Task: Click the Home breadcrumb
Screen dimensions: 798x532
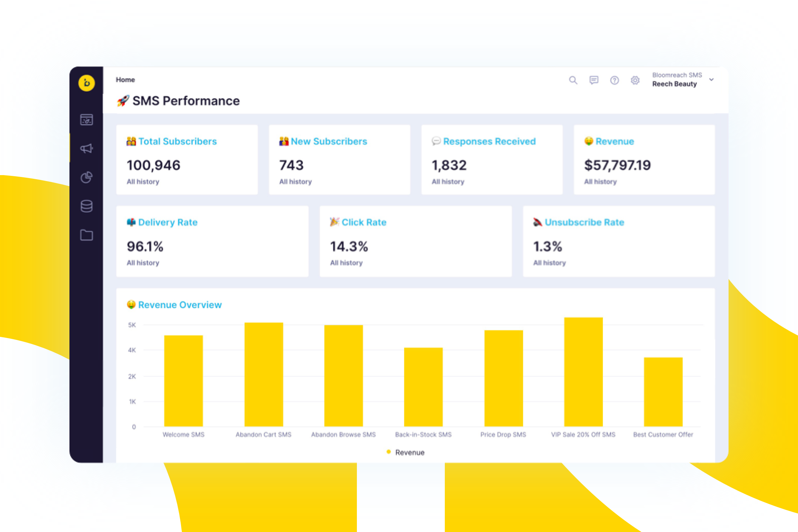Action: tap(125, 80)
